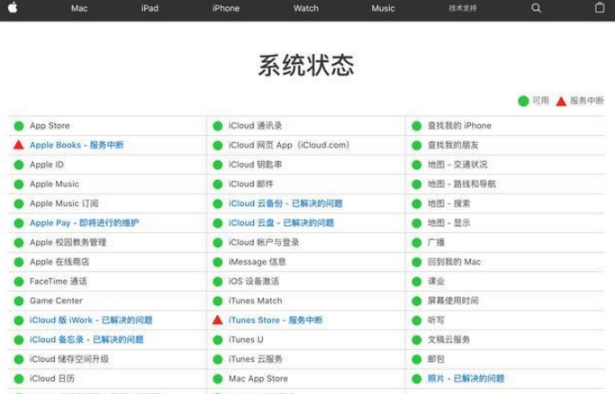Click green dot beside 听写
This screenshot has height=394, width=615.
click(x=417, y=320)
